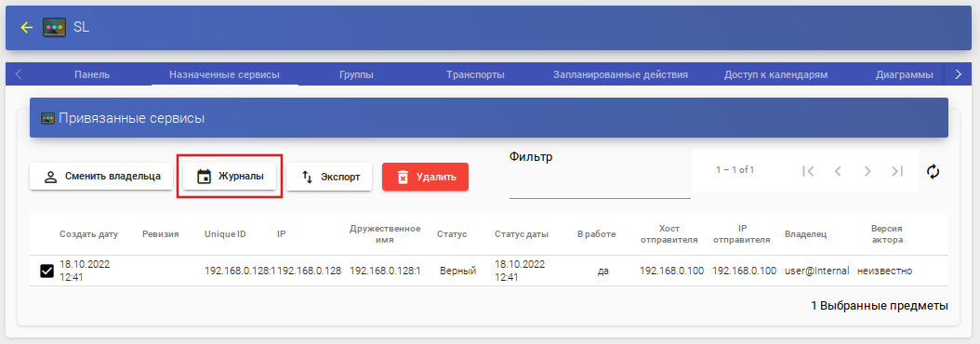Select the Назначенные сервисы tab

(224, 75)
